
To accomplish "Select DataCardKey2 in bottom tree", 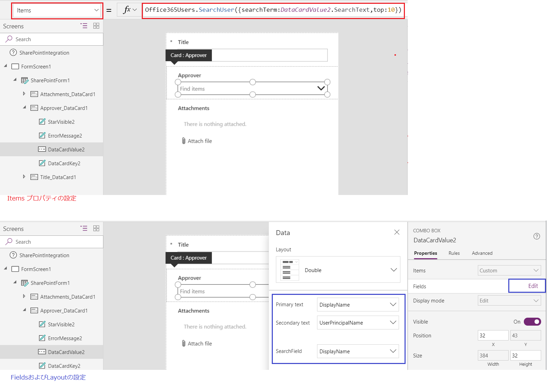I will 64,366.
